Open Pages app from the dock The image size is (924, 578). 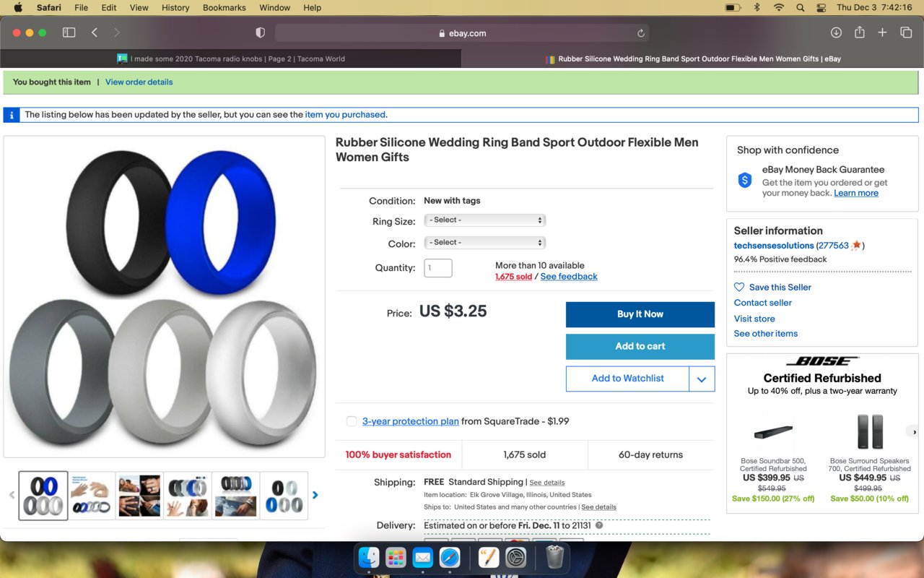pos(489,557)
